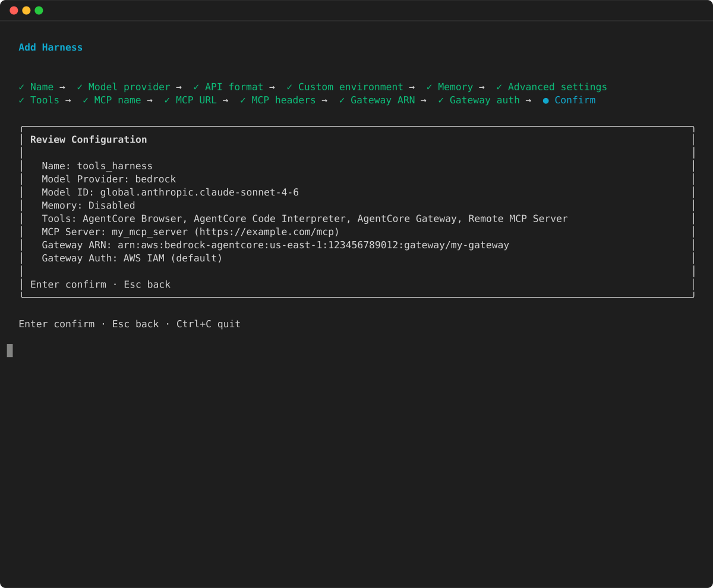Close the terminal window with red button
Screen dimensions: 713x588
(14, 11)
